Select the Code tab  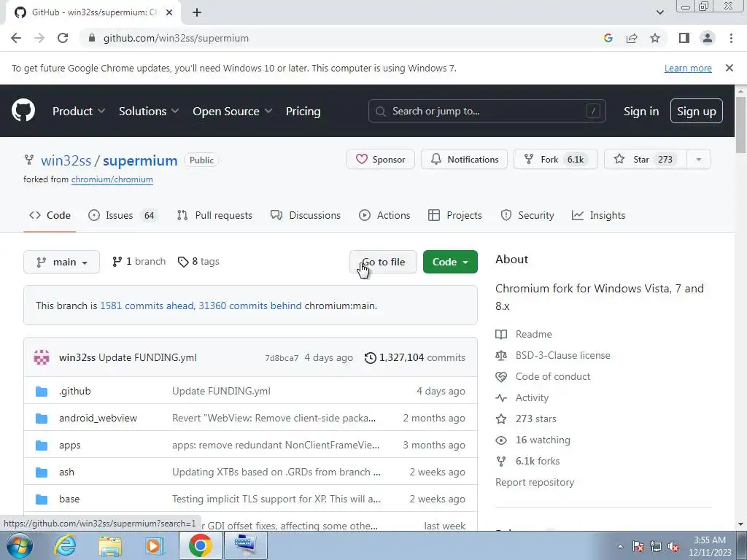50,215
